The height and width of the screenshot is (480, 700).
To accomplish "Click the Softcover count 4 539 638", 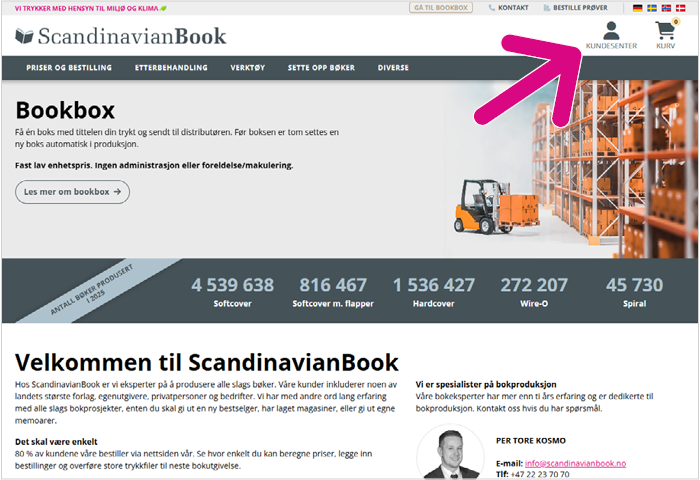I will point(233,285).
